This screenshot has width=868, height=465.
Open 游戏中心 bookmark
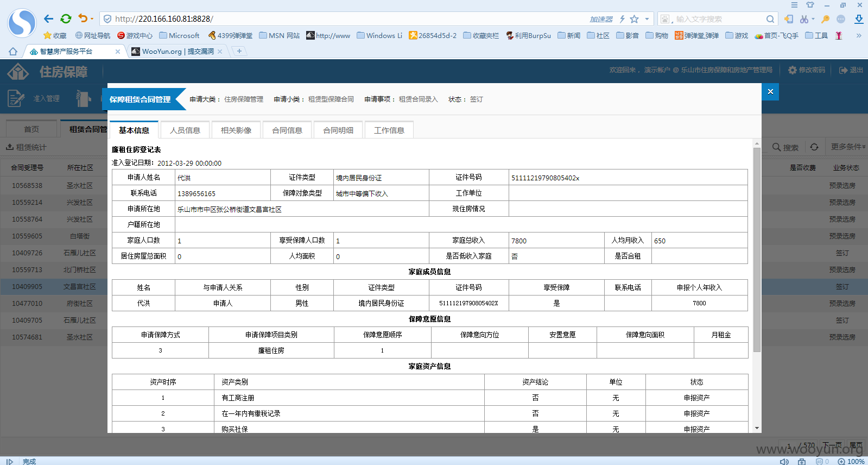coord(135,35)
